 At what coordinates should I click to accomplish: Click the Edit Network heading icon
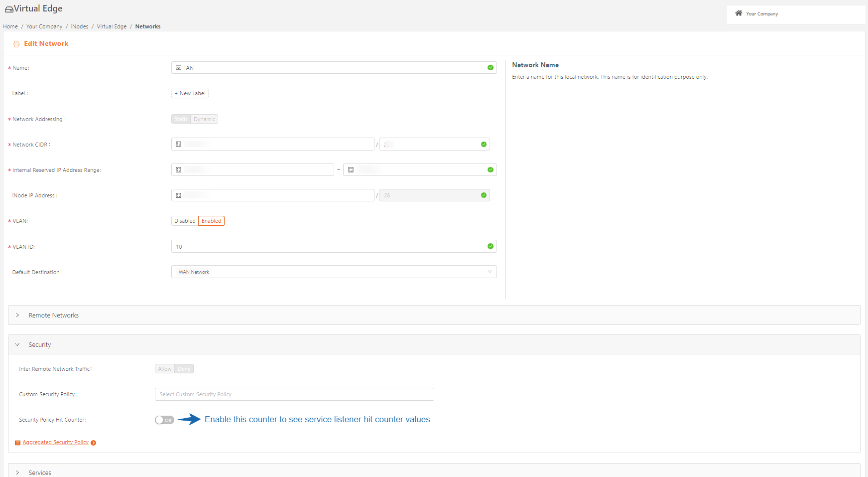click(x=16, y=44)
